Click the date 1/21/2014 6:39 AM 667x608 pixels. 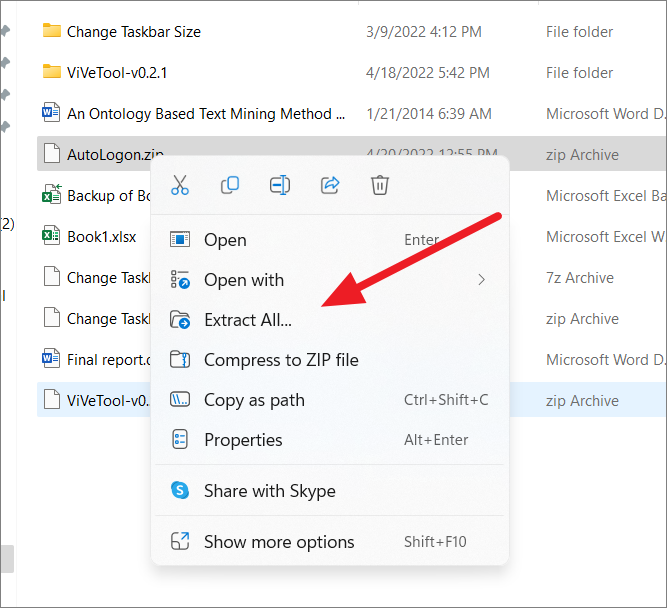tap(429, 114)
